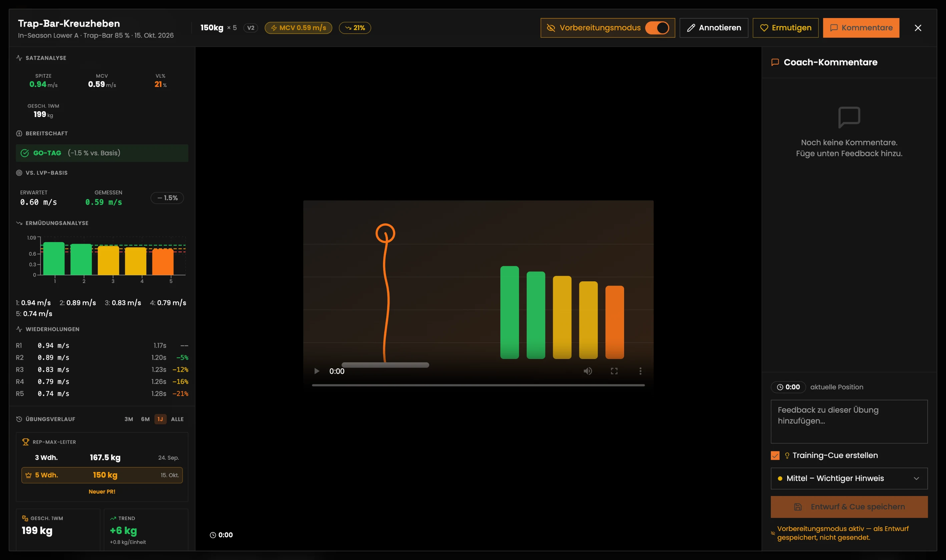Click the 21% velocity loss badge

pyautogui.click(x=355, y=28)
